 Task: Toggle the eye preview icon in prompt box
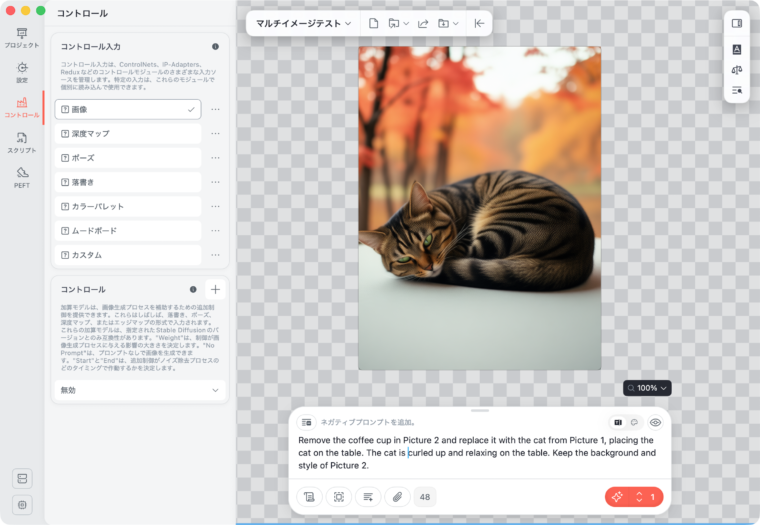pos(655,422)
